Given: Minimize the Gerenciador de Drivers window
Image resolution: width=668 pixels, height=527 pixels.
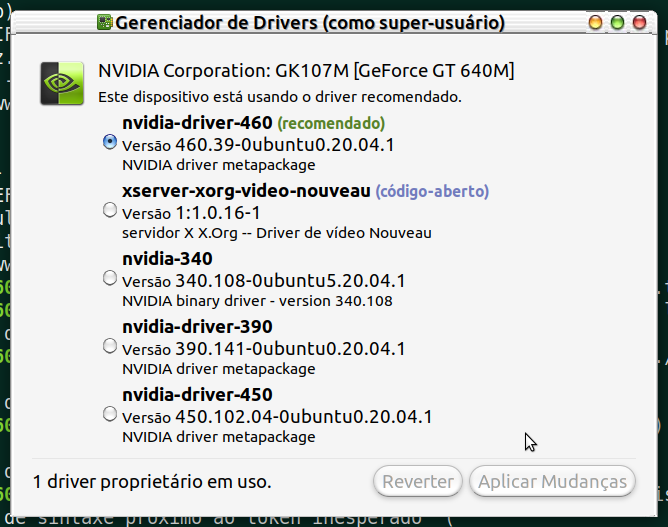Looking at the screenshot, I should pyautogui.click(x=595, y=22).
